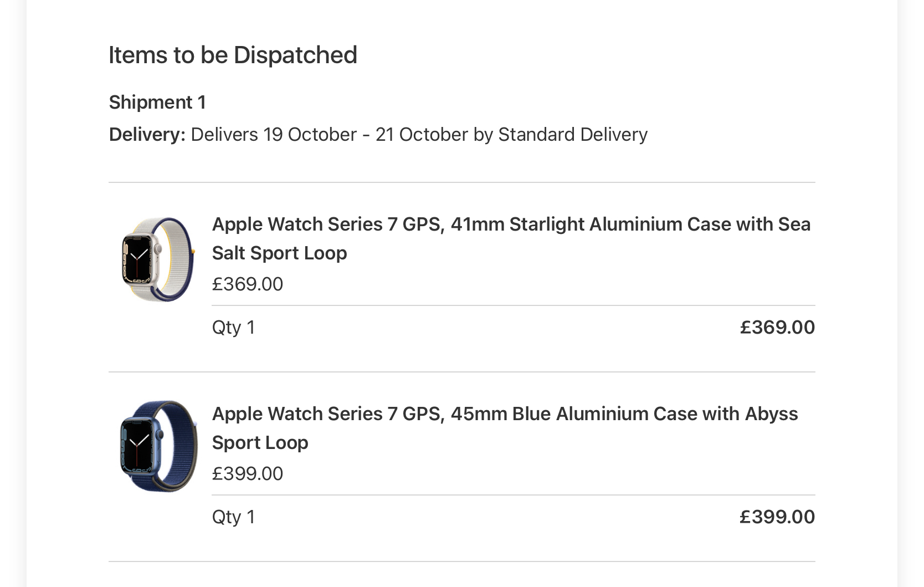
Task: Click the Delivers 19 October delivery text
Action: click(x=419, y=135)
